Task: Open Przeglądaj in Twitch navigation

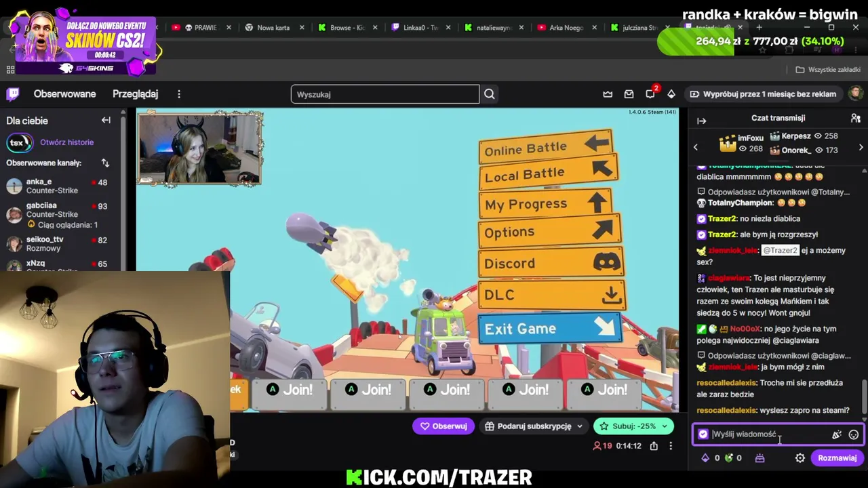Action: tap(136, 94)
